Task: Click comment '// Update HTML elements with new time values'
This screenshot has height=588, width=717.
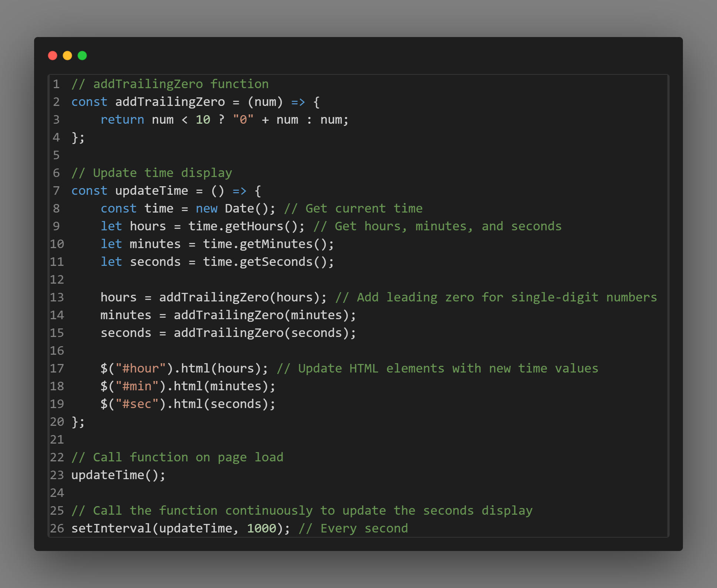Action: coord(437,368)
